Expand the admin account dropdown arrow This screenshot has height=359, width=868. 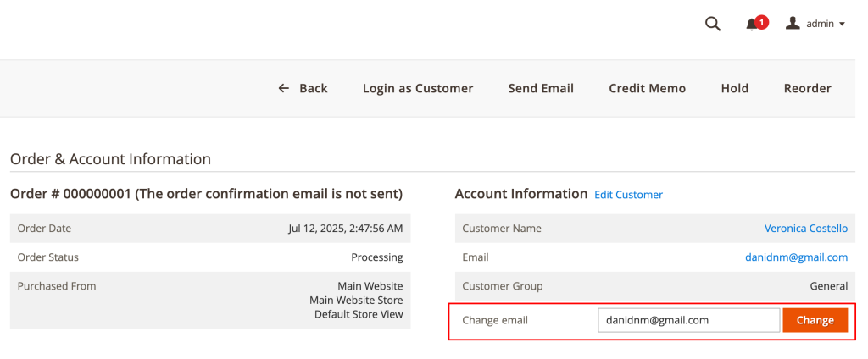pos(842,25)
